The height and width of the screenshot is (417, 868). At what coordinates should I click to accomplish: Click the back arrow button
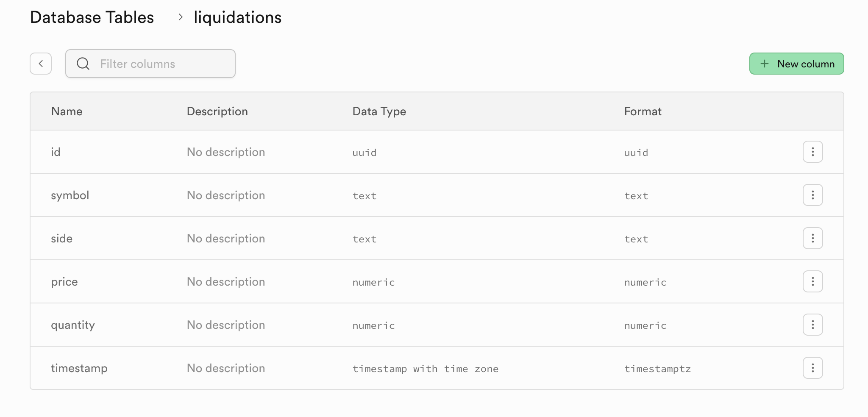pos(41,64)
